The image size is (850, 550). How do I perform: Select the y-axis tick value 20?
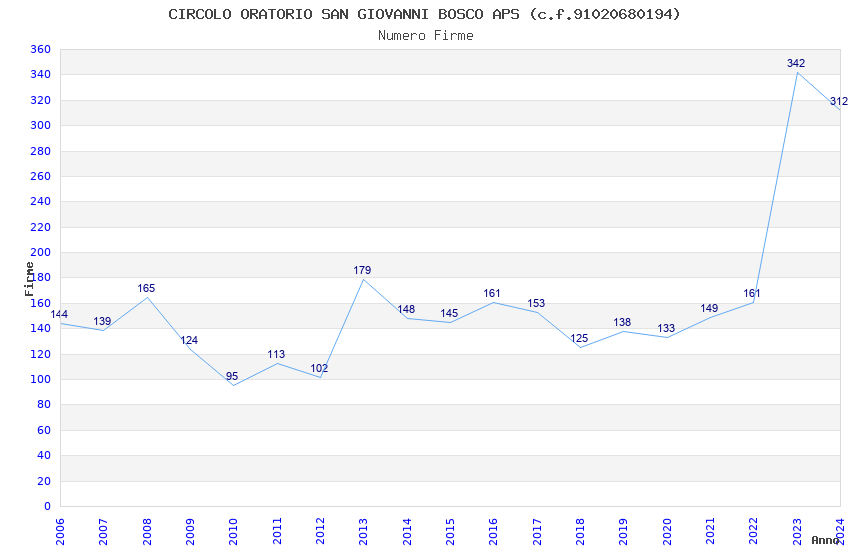pos(44,481)
